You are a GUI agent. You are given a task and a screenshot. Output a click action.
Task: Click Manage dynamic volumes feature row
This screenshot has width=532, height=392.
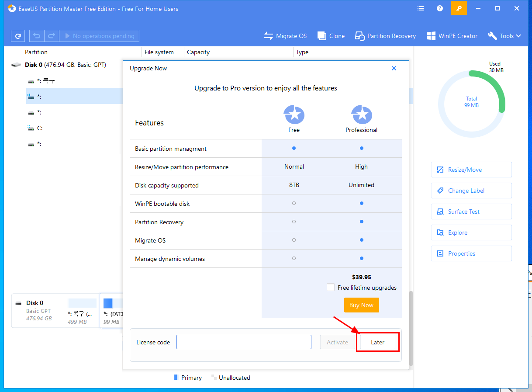point(266,259)
